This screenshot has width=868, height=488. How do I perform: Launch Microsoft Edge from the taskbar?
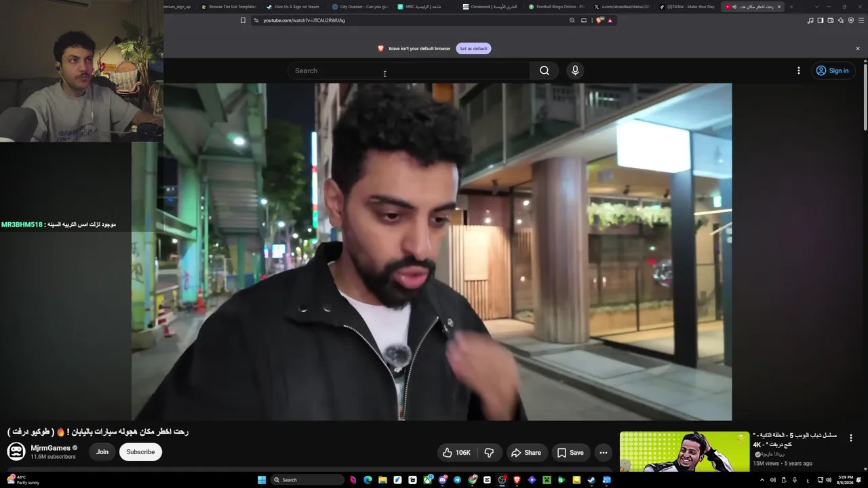click(x=368, y=480)
